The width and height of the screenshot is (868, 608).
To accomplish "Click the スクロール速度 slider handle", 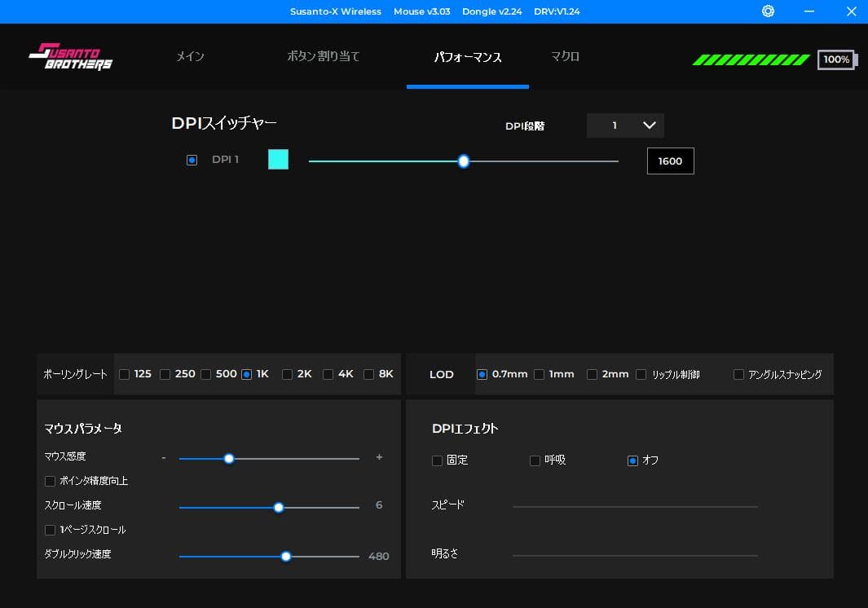I will (279, 507).
